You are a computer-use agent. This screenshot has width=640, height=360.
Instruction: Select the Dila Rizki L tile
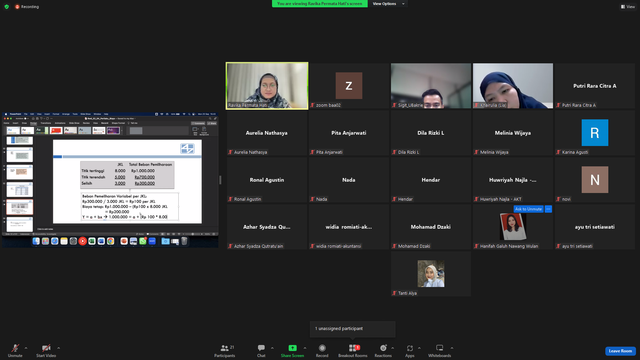[431, 133]
